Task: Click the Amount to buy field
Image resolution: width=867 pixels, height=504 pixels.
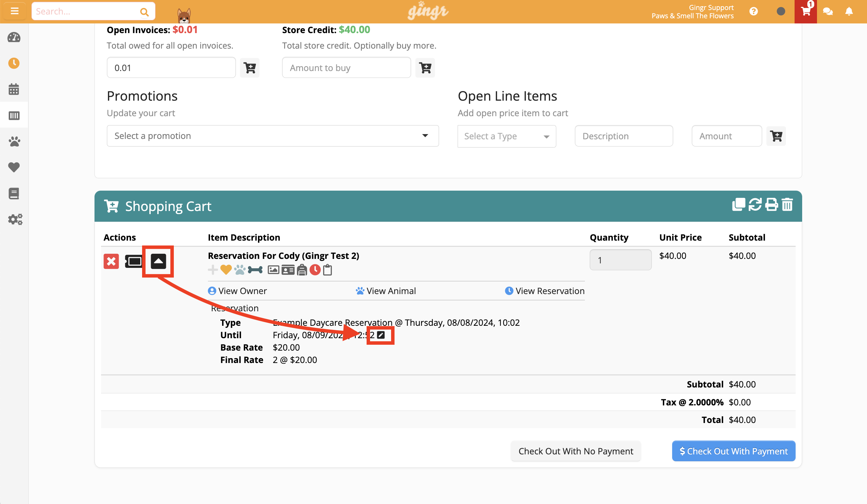Action: pos(346,68)
